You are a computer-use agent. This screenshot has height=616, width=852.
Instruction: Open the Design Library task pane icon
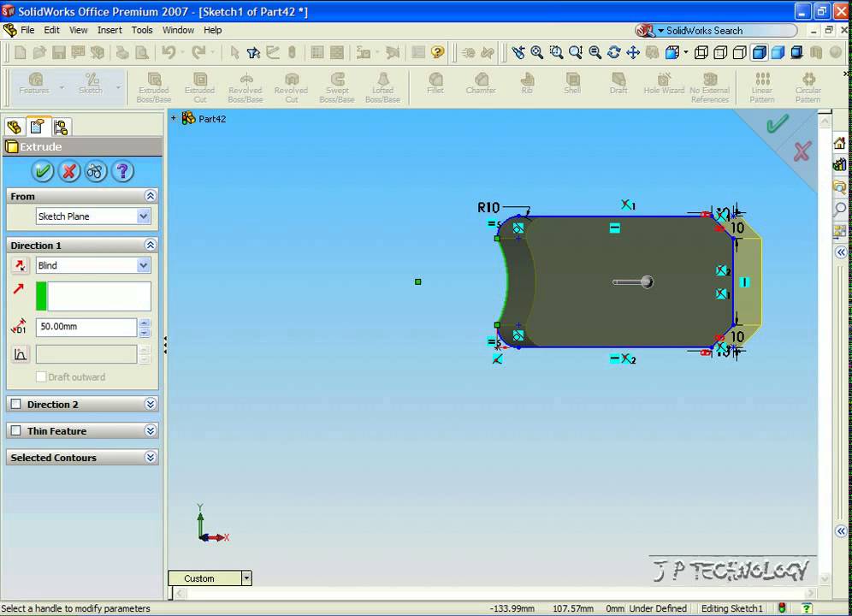[x=839, y=164]
